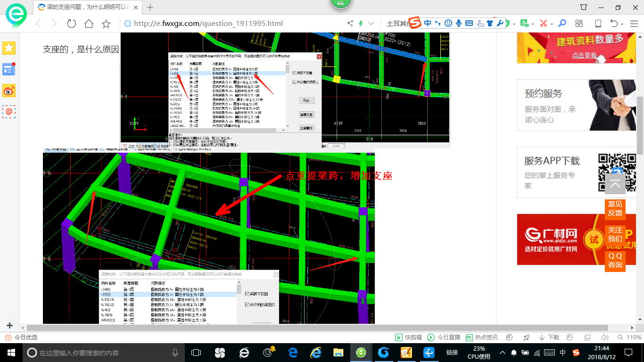The width and height of the screenshot is (644, 362).
Task: Open the email @ sidebar icon
Action: (9, 111)
